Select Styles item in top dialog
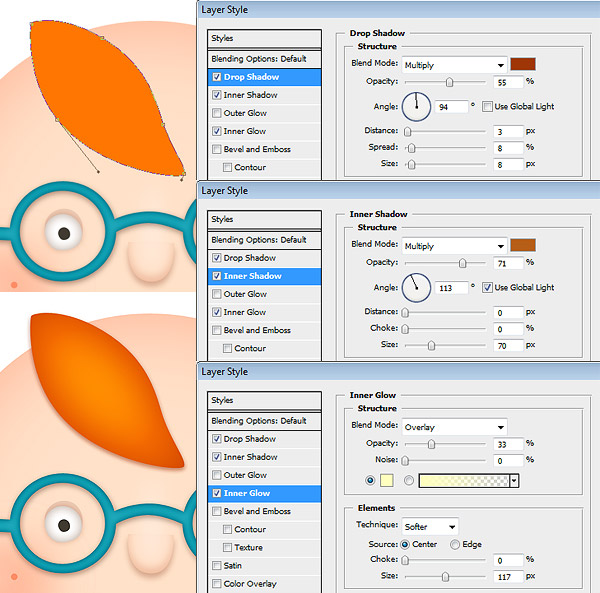Screen dimensions: 600x593 click(264, 38)
